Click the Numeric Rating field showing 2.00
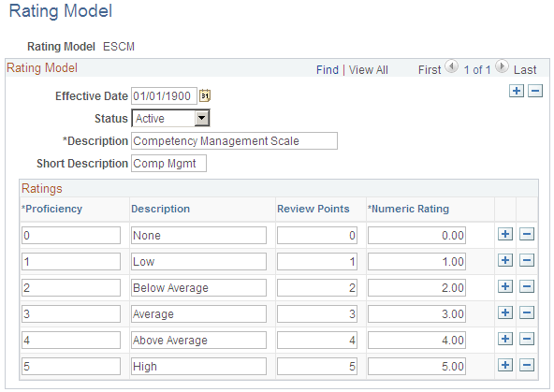The image size is (554, 392). (x=416, y=287)
